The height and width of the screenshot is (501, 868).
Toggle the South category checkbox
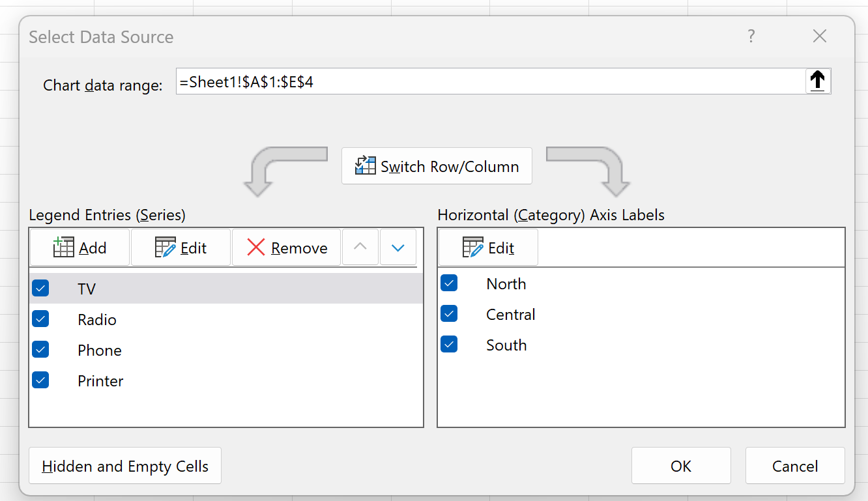449,344
